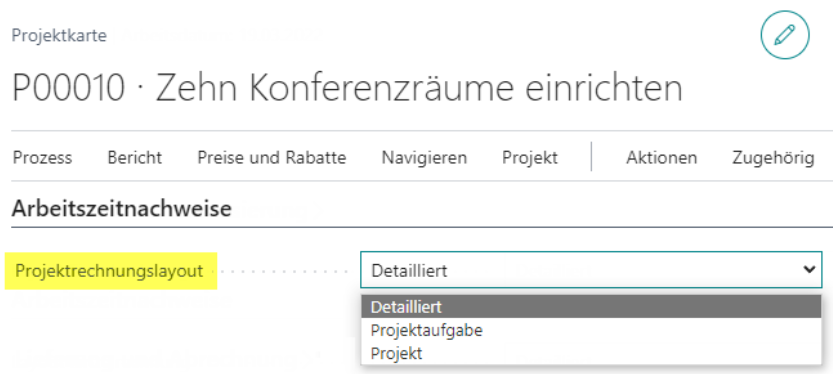Open Preise und Rabatte menu
Viewport: 833px width, 374px height.
point(272,158)
